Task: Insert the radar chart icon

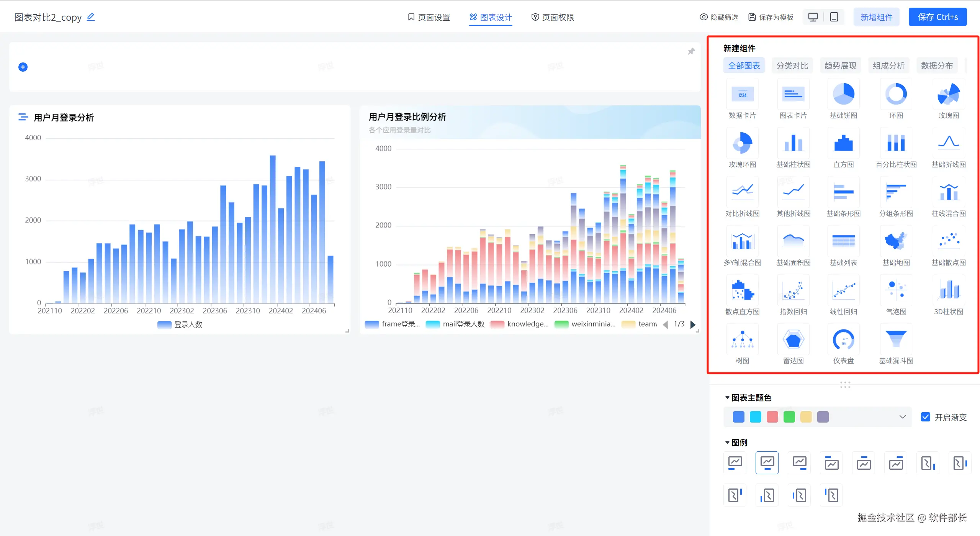Action: (793, 339)
